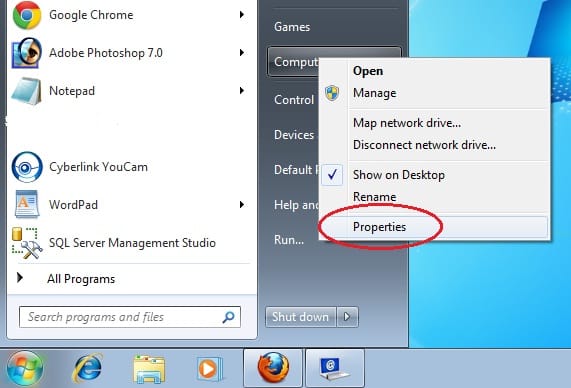The image size is (571, 388).
Task: Launch Adobe Photoshop 7.0 icon
Action: [x=26, y=53]
